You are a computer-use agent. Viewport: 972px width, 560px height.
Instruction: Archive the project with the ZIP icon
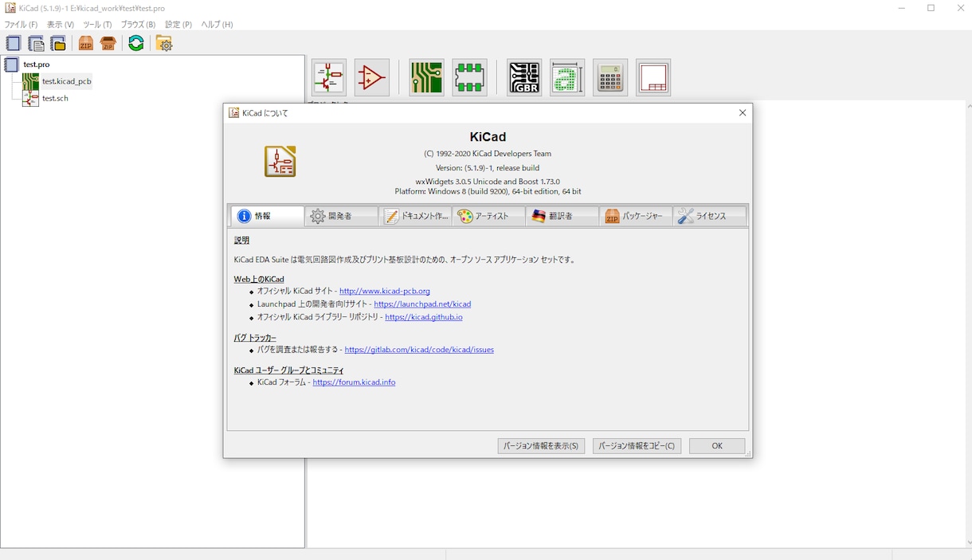[x=86, y=44]
